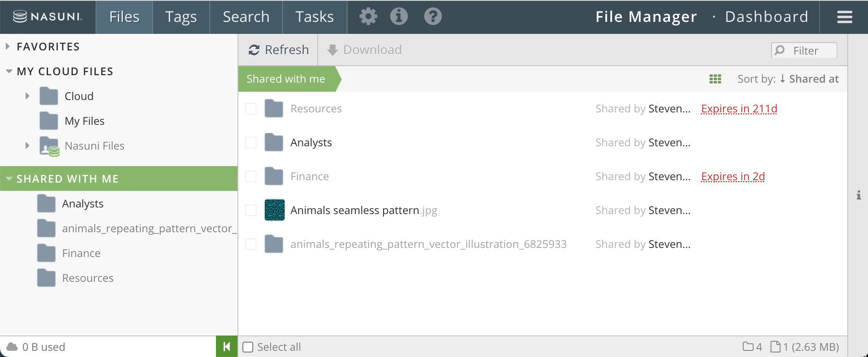Switch to the Tags tab

[181, 17]
